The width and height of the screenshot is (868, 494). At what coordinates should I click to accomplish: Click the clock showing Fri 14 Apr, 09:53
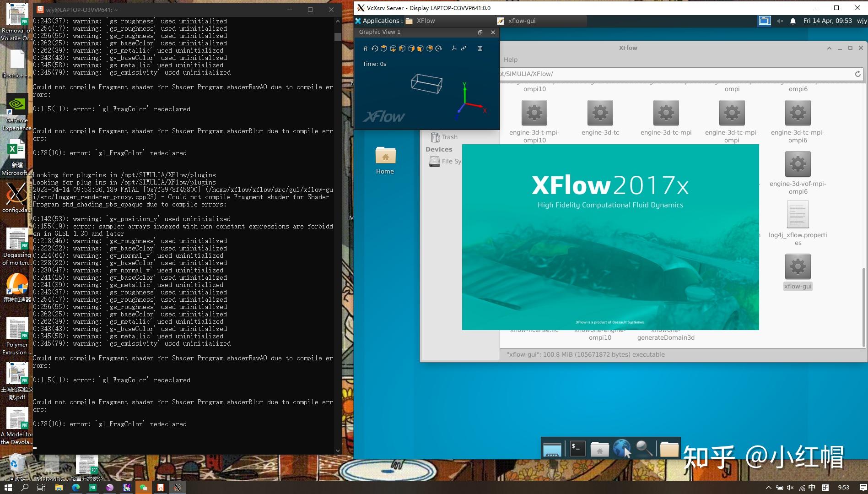(827, 21)
